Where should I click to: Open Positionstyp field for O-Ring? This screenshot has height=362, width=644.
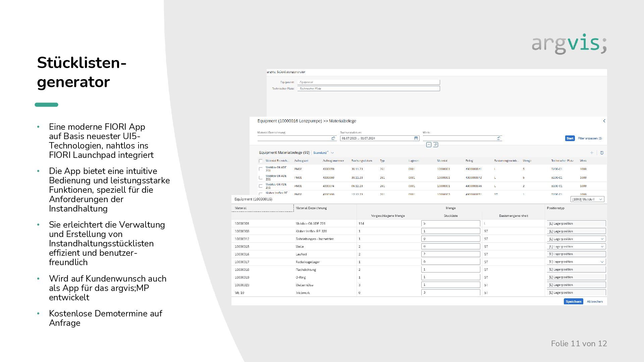pyautogui.click(x=576, y=278)
